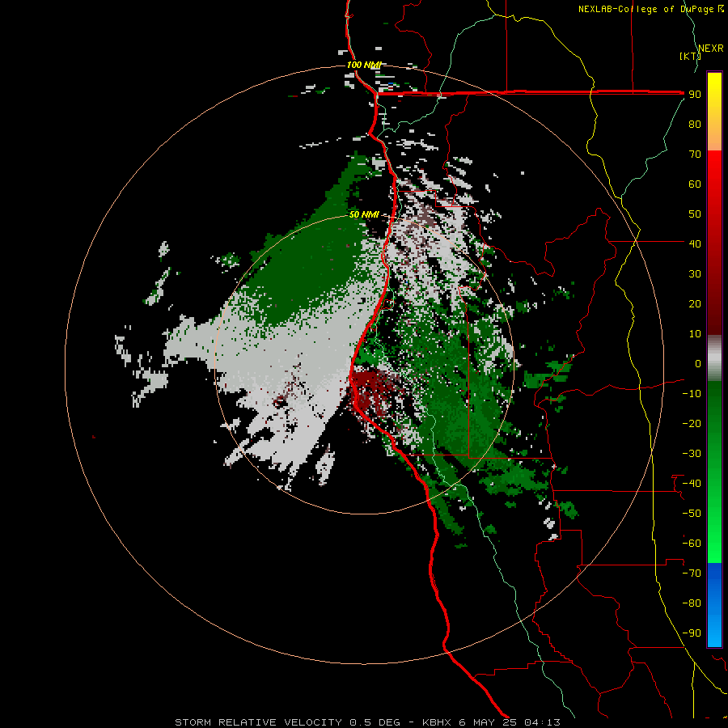Select the positive 90 knot scale value
This screenshot has height=728, width=728.
pyautogui.click(x=695, y=95)
